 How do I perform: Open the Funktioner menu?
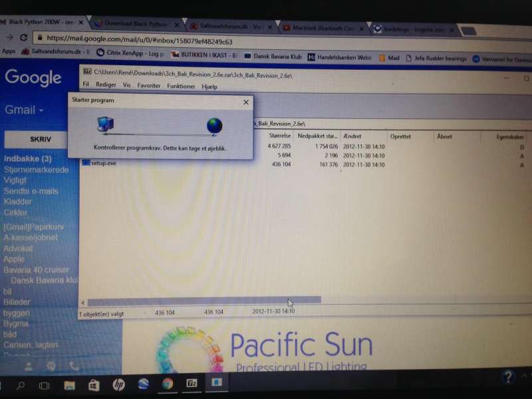pyautogui.click(x=181, y=86)
